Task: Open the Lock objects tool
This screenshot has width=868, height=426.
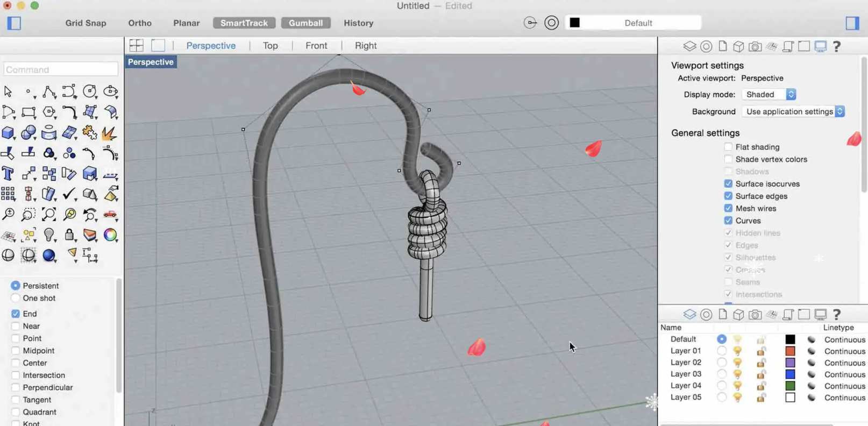Action: point(69,235)
